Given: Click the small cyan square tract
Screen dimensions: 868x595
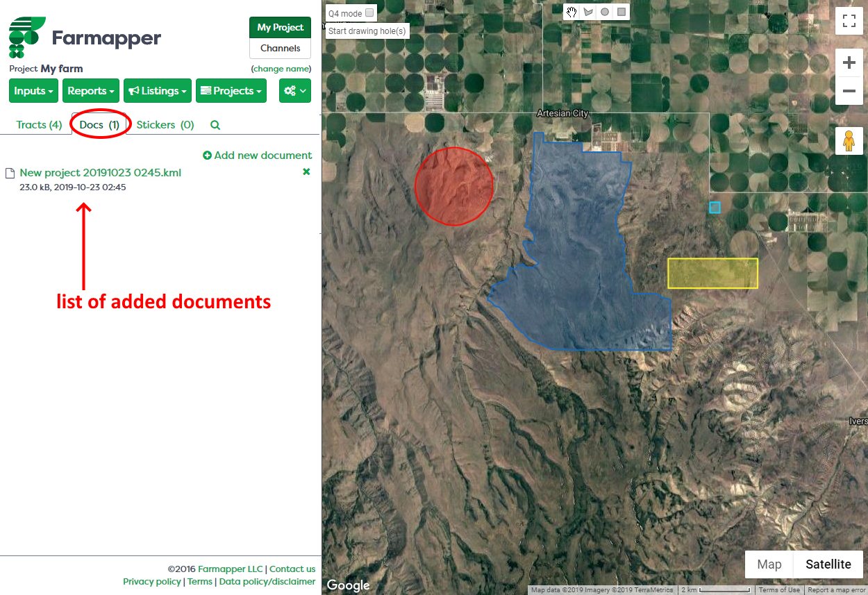Looking at the screenshot, I should coord(715,207).
